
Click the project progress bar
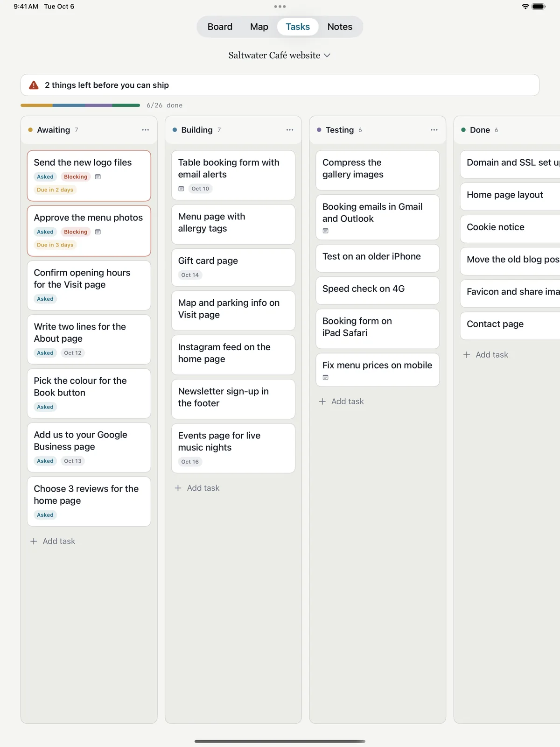pos(80,105)
